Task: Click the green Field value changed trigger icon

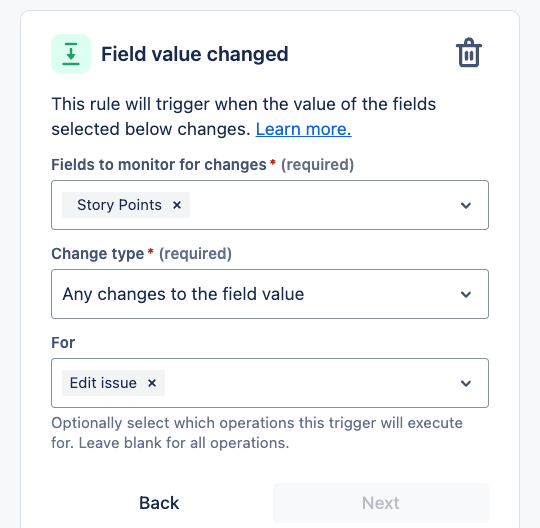Action: [x=71, y=54]
